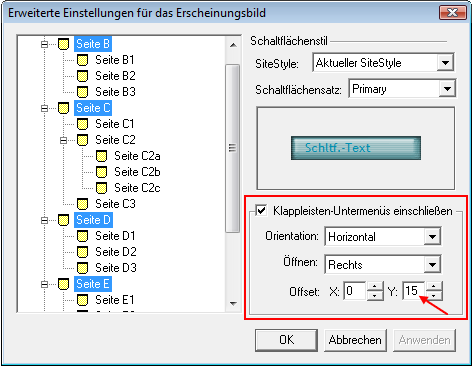Select Seite E1 in the tree
472x366 pixels.
115,300
